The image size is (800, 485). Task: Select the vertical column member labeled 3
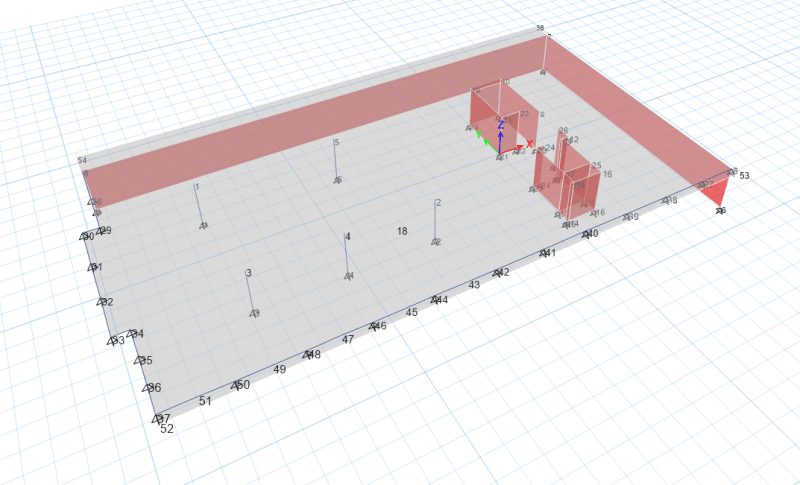[x=249, y=292]
